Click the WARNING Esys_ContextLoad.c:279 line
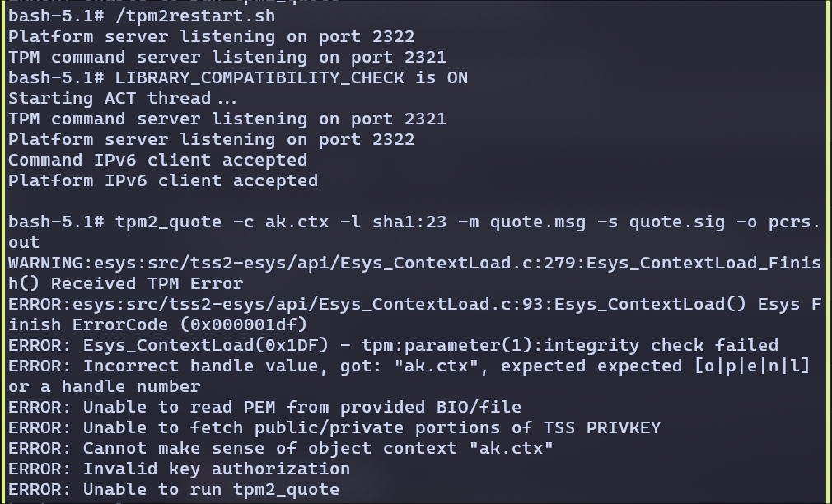The height and width of the screenshot is (504, 832). point(414,273)
